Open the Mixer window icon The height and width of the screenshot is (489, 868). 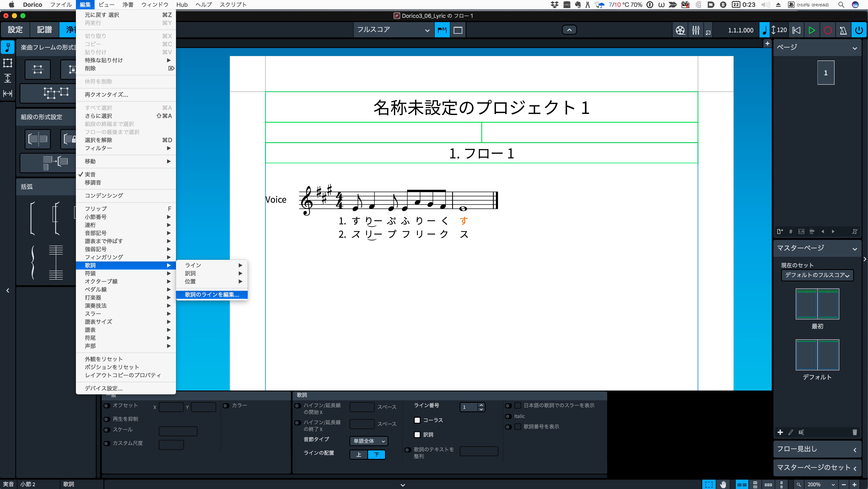click(695, 30)
